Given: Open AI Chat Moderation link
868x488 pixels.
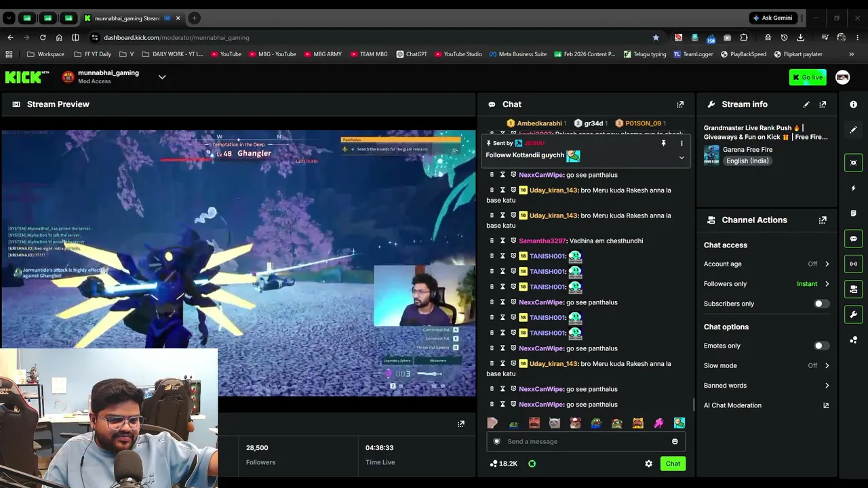Looking at the screenshot, I should [766, 405].
